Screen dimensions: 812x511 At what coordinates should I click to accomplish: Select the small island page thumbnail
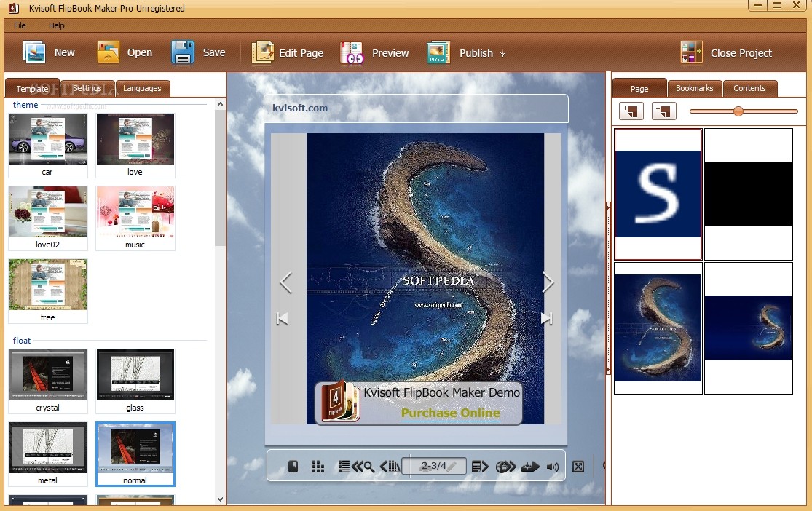(749, 328)
